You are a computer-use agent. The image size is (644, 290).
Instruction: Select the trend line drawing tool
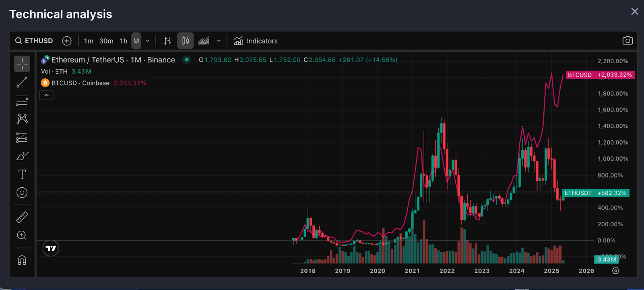[22, 82]
